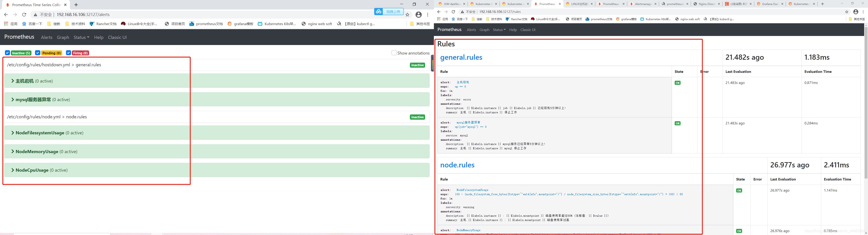Open Help in rules window navbar
This screenshot has height=235, width=868.
click(x=513, y=30)
